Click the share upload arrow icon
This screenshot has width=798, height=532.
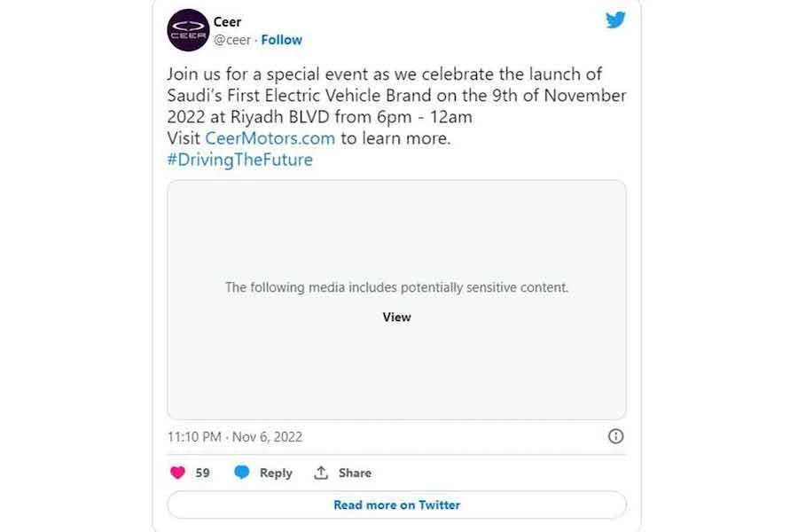321,473
